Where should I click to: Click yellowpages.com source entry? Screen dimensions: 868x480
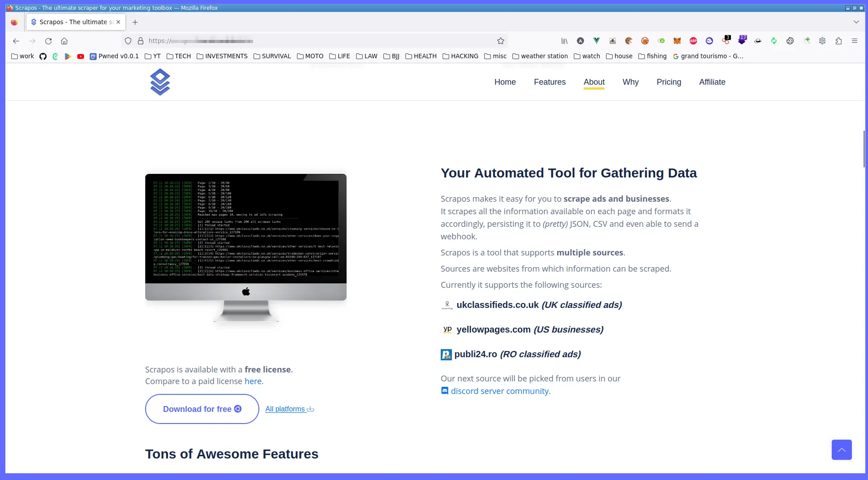522,329
